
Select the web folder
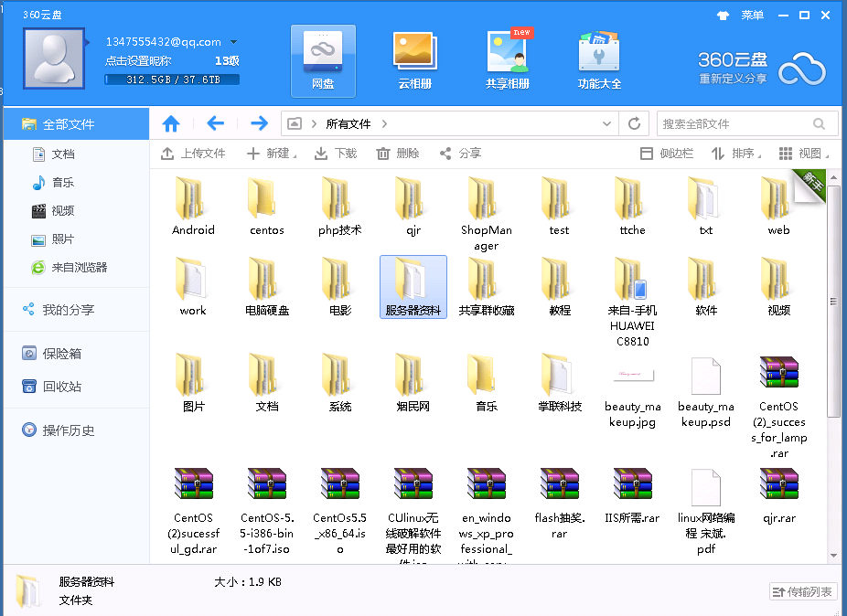(x=779, y=207)
